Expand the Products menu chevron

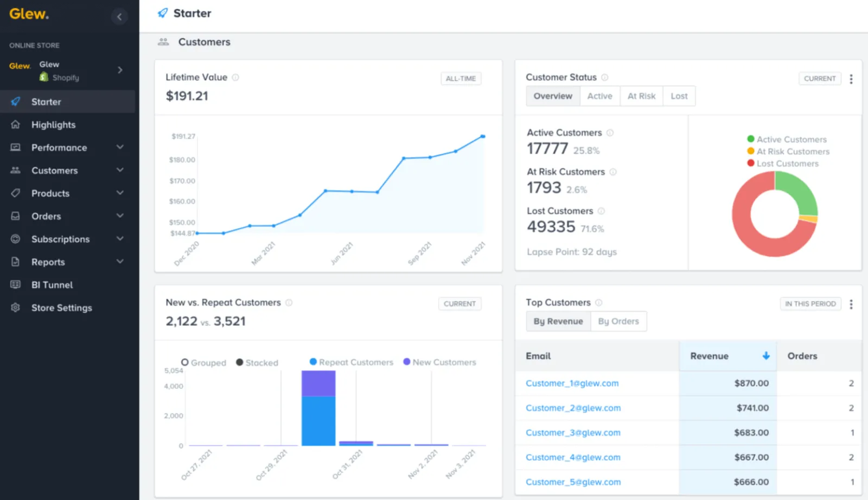tap(120, 193)
